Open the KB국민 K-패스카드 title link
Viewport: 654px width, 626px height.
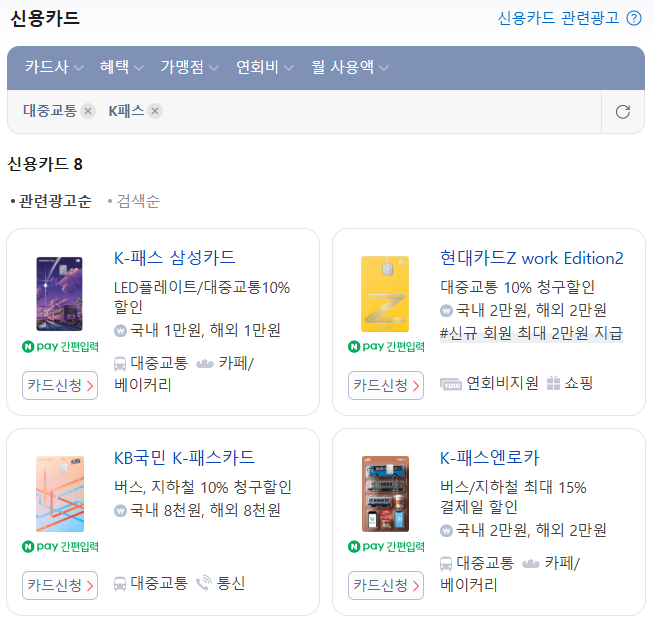[184, 458]
